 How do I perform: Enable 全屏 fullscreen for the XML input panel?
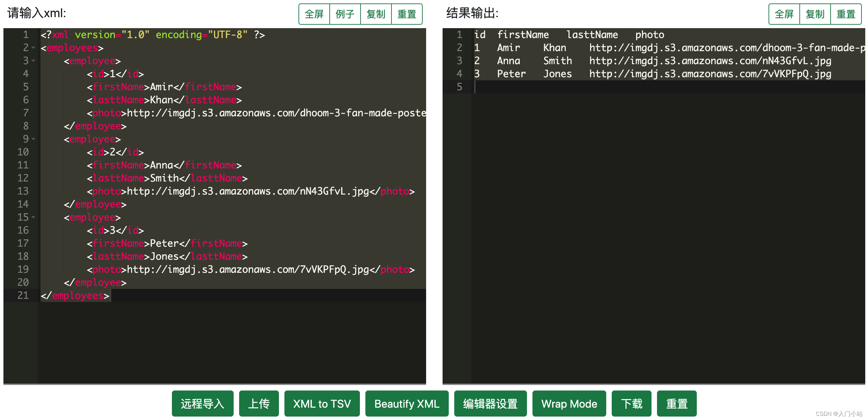pos(314,14)
